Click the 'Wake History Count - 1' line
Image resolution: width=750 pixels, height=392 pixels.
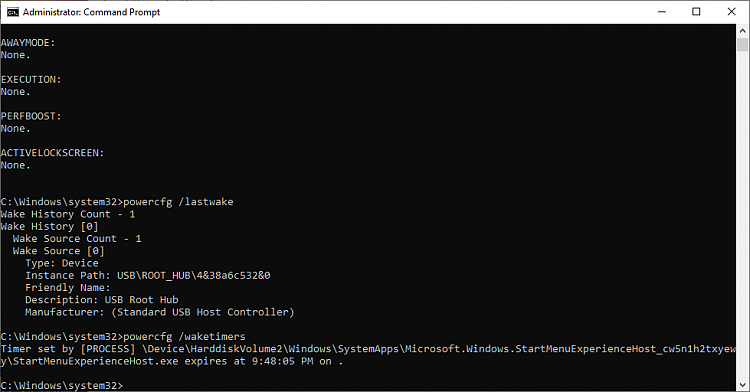[68, 214]
